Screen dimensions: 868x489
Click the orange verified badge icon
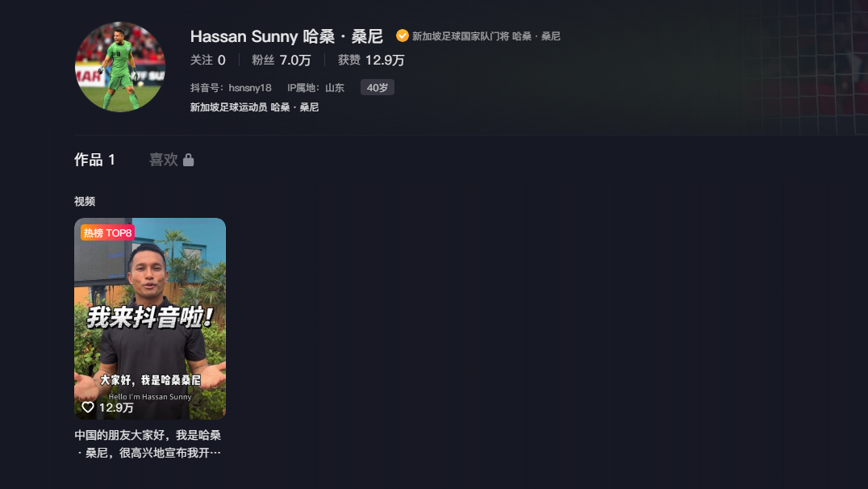tap(403, 36)
